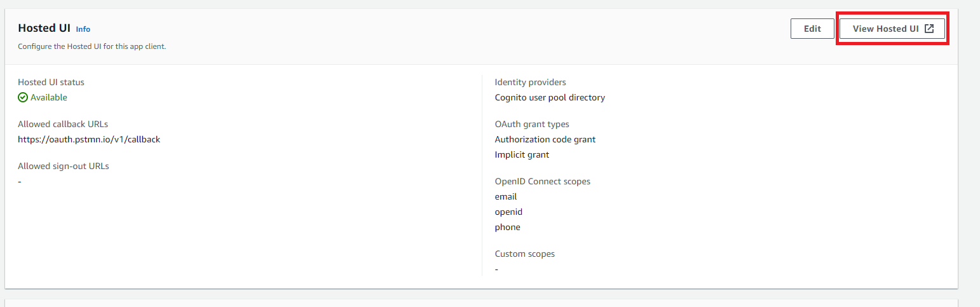Click the openid scope entry
Viewport: 980px width, 307px height.
point(508,212)
